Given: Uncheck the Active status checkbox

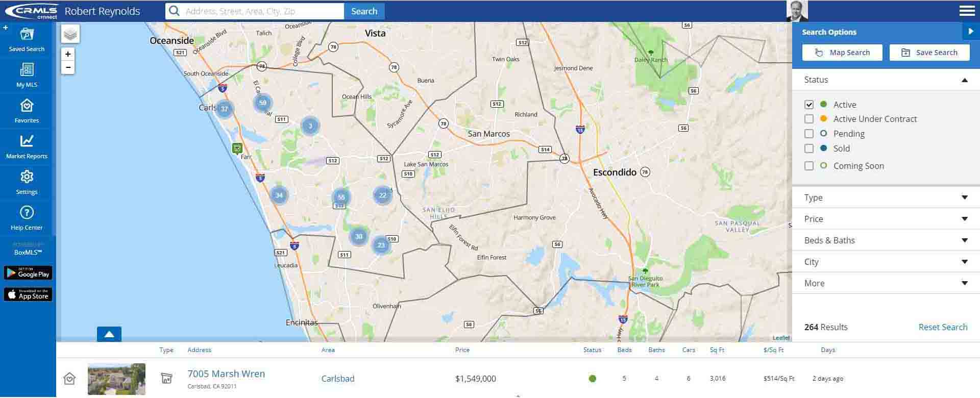Looking at the screenshot, I should pos(809,105).
